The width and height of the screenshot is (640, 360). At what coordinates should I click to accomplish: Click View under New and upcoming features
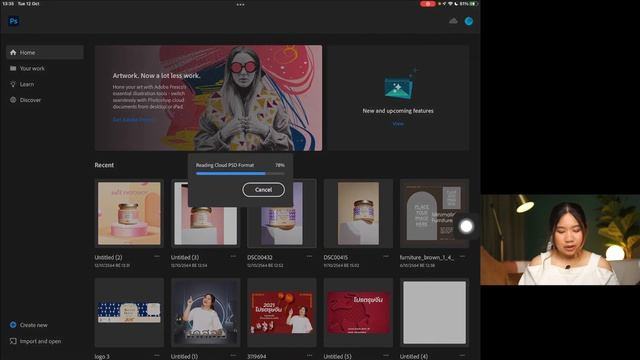[398, 123]
